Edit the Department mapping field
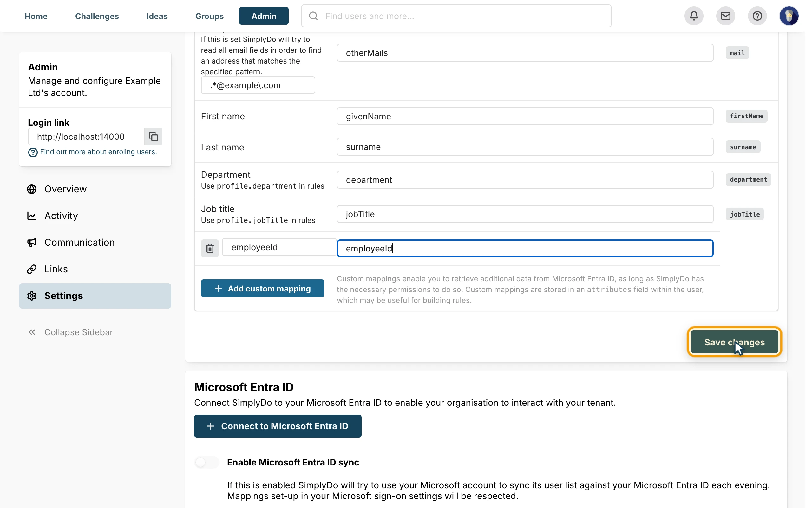Screen dimensions: 812x508 click(525, 180)
